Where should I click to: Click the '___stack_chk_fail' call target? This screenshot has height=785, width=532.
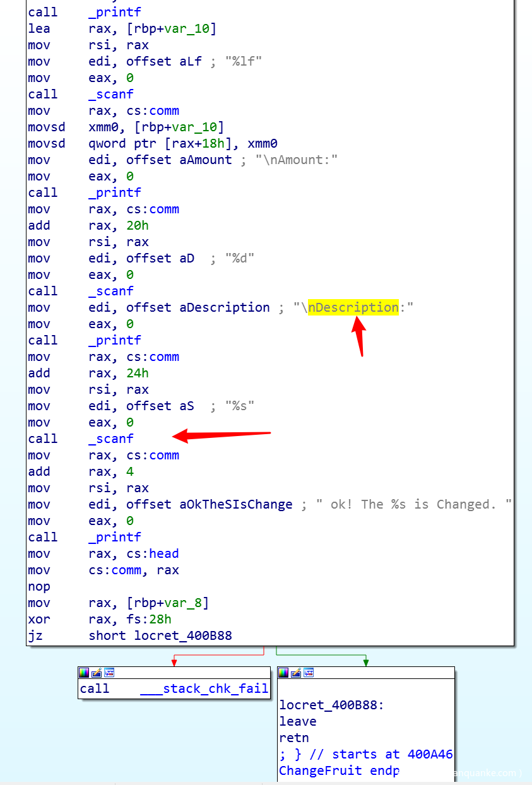coord(204,688)
